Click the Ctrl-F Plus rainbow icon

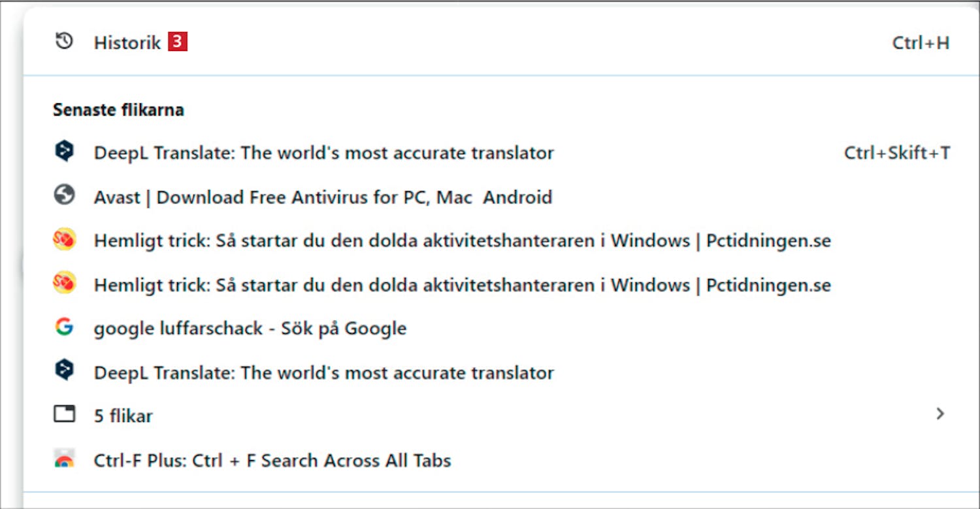tap(64, 459)
